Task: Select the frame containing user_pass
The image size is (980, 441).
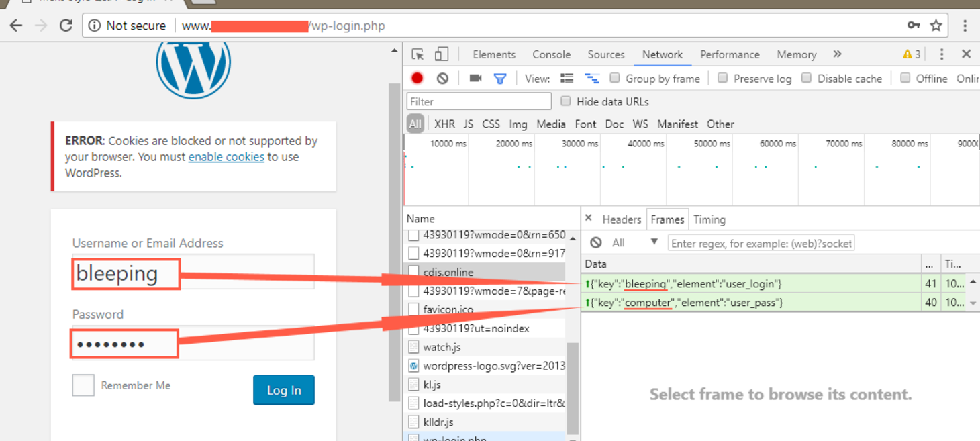Action: tap(772, 303)
